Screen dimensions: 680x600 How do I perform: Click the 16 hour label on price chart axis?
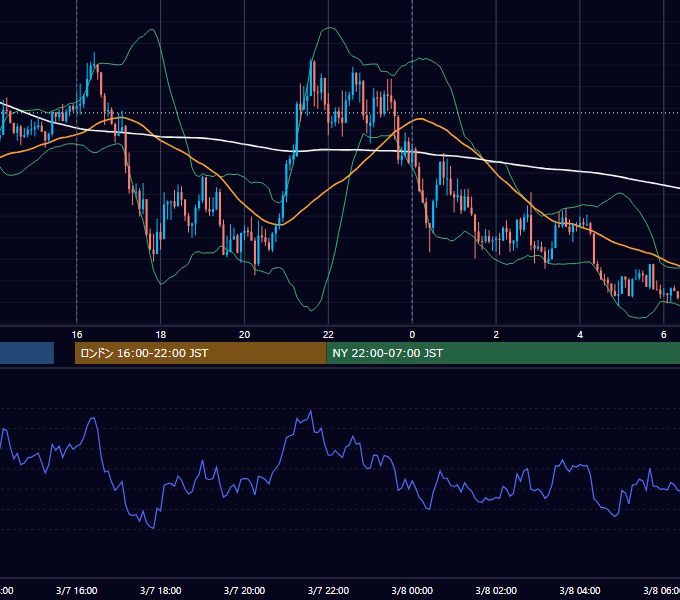click(77, 335)
